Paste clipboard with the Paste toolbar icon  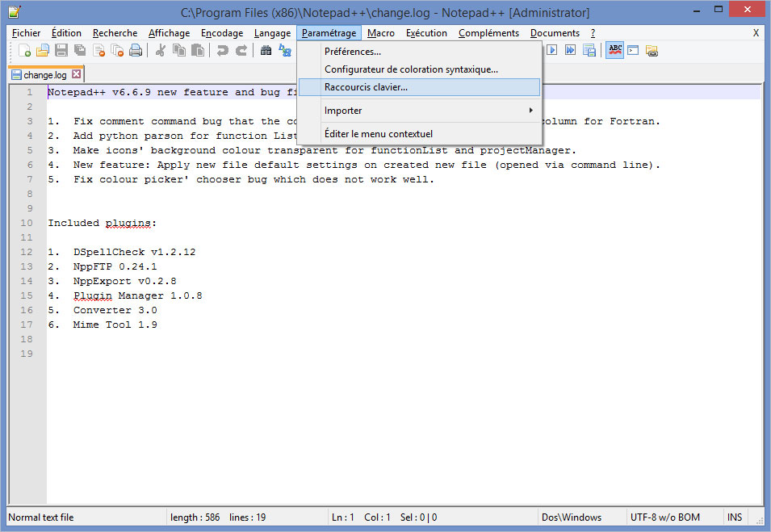pyautogui.click(x=198, y=51)
